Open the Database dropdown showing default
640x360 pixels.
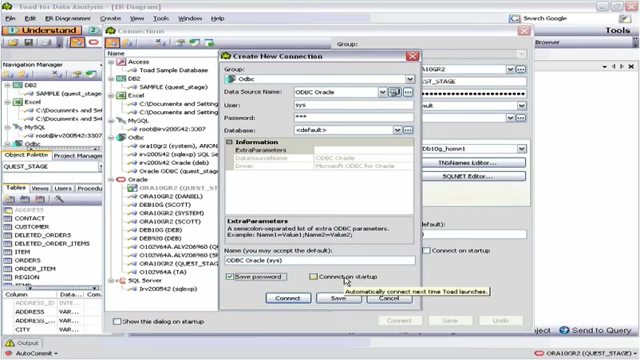(x=397, y=130)
